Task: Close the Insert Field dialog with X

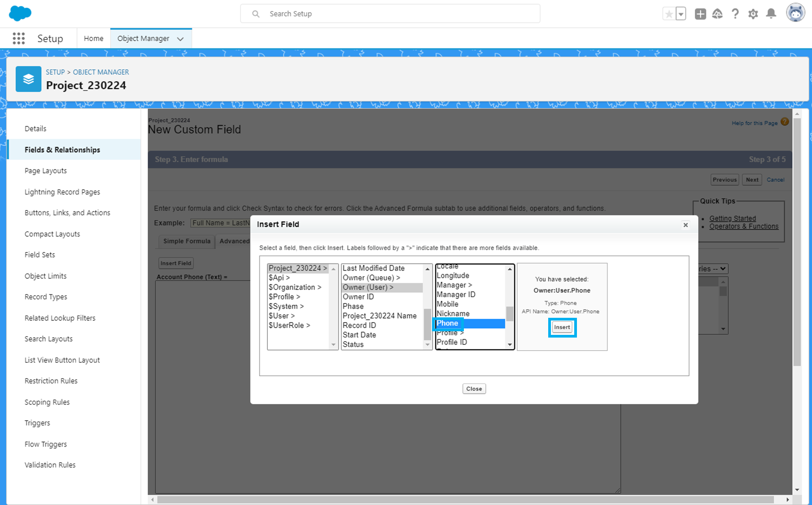Action: click(685, 225)
